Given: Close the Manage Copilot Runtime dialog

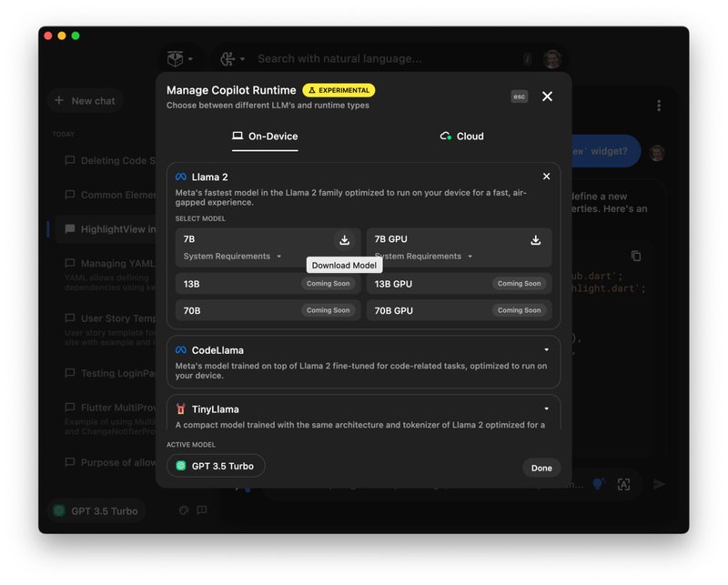Looking at the screenshot, I should click(x=548, y=96).
